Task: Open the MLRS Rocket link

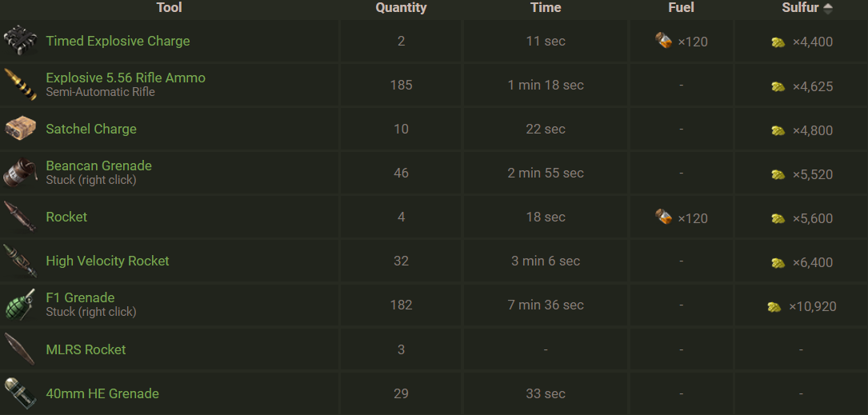Action: pos(86,349)
